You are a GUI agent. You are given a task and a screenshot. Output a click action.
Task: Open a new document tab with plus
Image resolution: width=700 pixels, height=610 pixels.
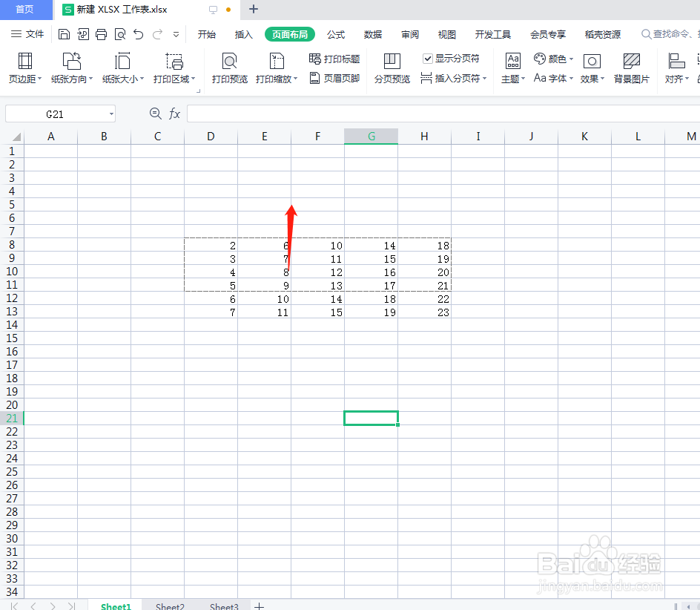(254, 9)
